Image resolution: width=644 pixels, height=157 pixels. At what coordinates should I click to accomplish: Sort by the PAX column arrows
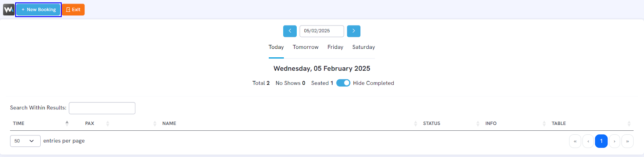pos(107,124)
